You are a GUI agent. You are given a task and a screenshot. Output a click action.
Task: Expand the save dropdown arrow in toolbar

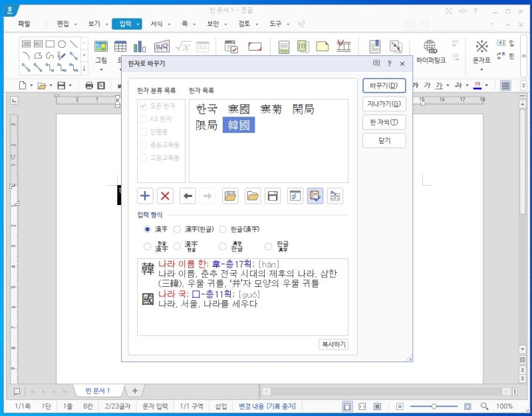70,86
